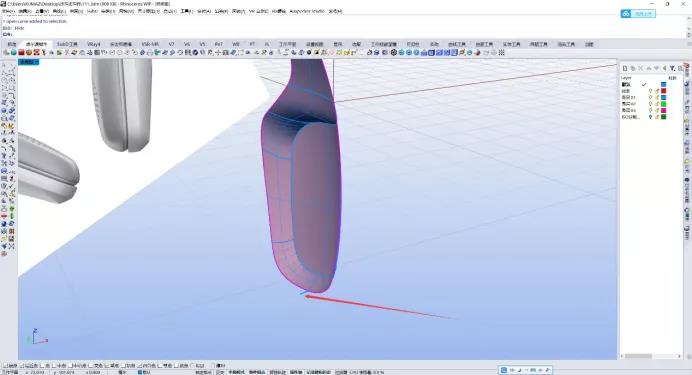Click the red layer color swatch
Viewport: 692px width, 375px height.
click(664, 91)
